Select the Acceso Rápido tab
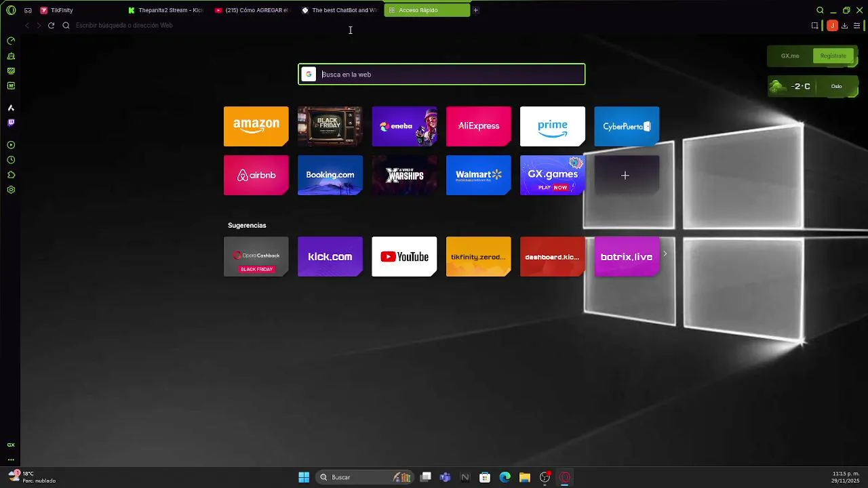The image size is (868, 488). [427, 10]
